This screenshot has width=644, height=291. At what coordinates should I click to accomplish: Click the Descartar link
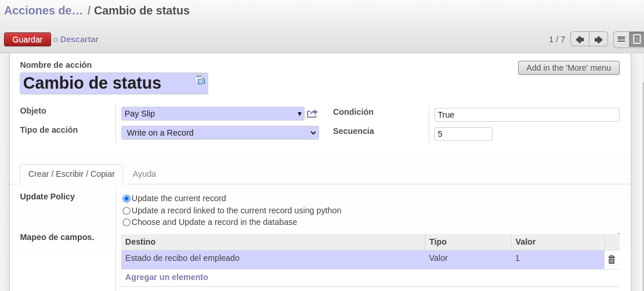(79, 39)
